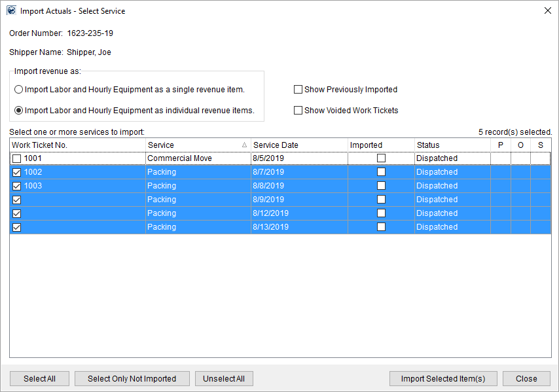Click the app icon in title bar

coord(11,10)
